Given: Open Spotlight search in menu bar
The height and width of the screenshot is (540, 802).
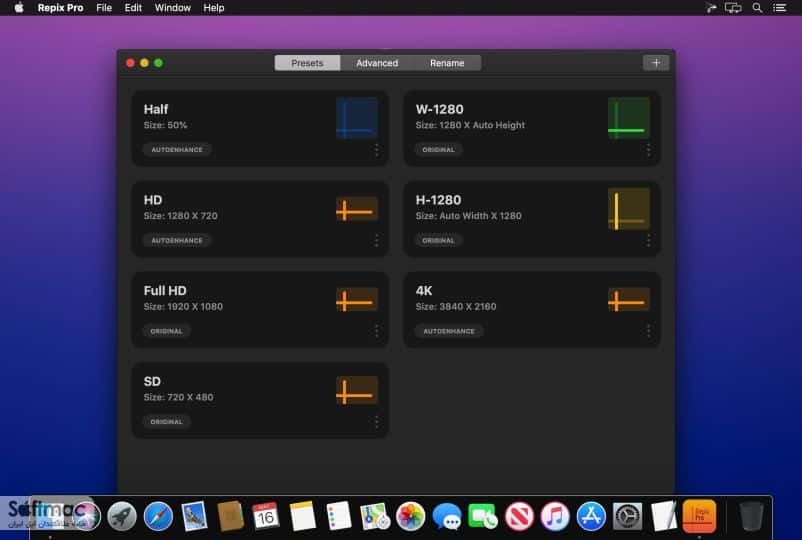Looking at the screenshot, I should [x=757, y=8].
